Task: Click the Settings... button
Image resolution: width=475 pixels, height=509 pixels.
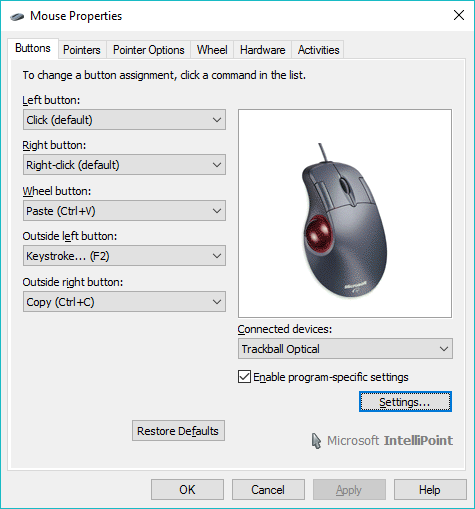Action: point(405,402)
